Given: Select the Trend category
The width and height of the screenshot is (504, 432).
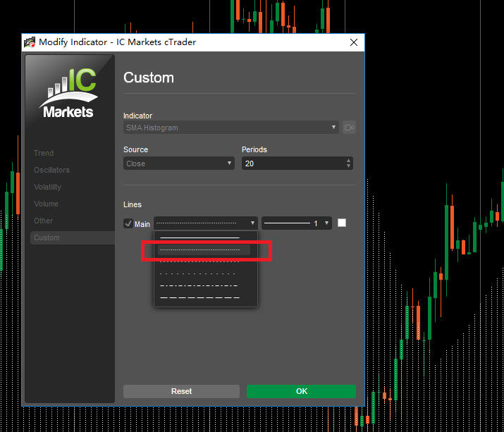Looking at the screenshot, I should (44, 153).
